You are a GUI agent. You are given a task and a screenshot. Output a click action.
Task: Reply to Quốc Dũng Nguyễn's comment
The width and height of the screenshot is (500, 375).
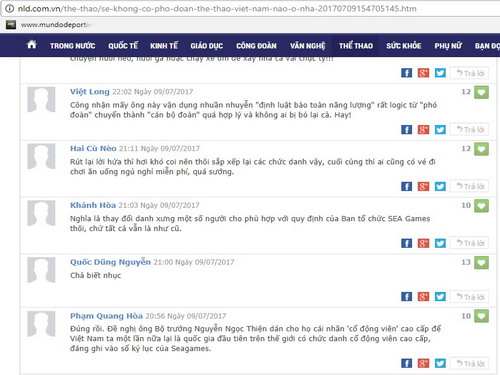pyautogui.click(x=469, y=296)
